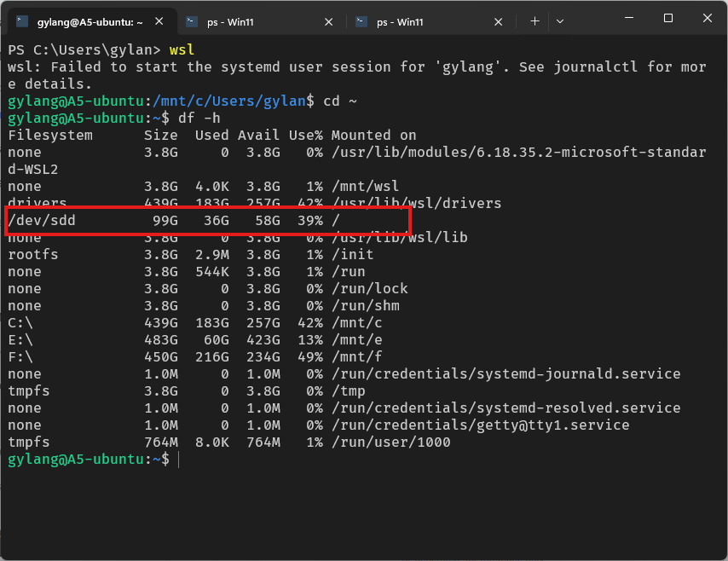Click the '/run/shm' mount path
728x561 pixels.
tap(366, 305)
